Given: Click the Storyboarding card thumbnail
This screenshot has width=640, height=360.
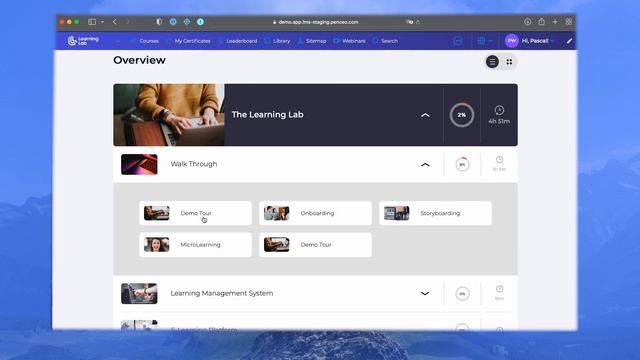Looking at the screenshot, I should click(397, 213).
